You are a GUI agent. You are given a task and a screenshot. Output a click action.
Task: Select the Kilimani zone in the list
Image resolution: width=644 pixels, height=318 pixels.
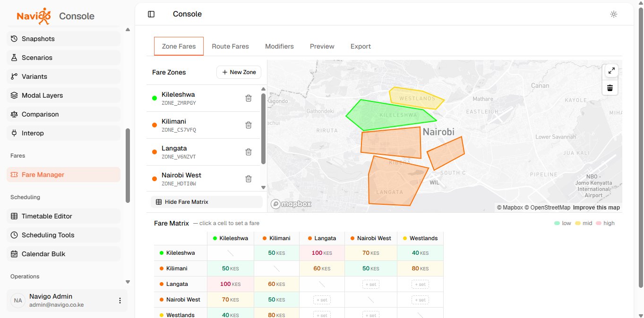203,125
